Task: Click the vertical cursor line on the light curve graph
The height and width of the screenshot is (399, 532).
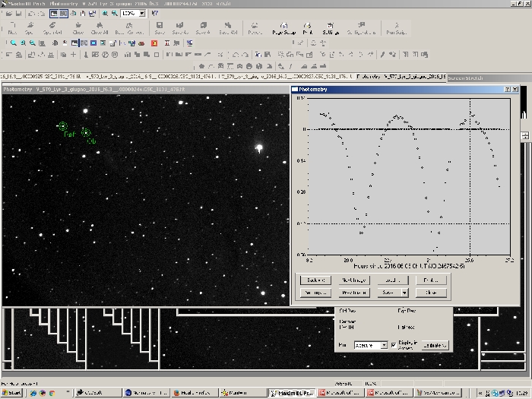Action: 470,176
